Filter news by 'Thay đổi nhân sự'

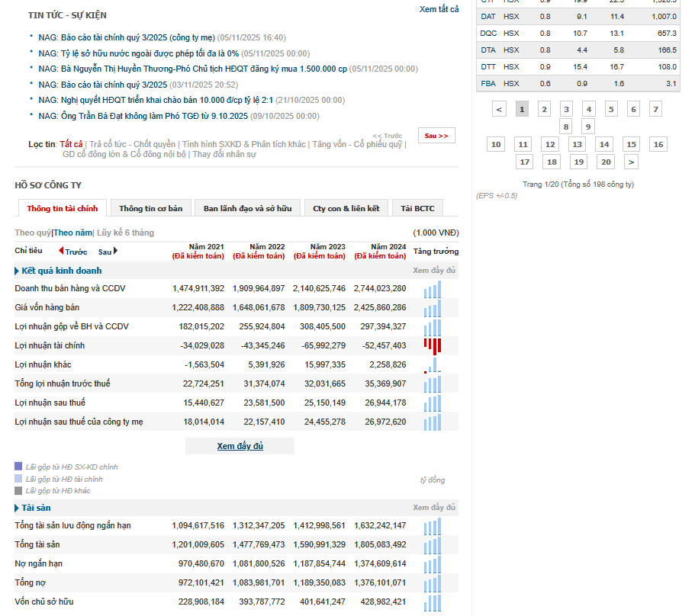(x=224, y=154)
